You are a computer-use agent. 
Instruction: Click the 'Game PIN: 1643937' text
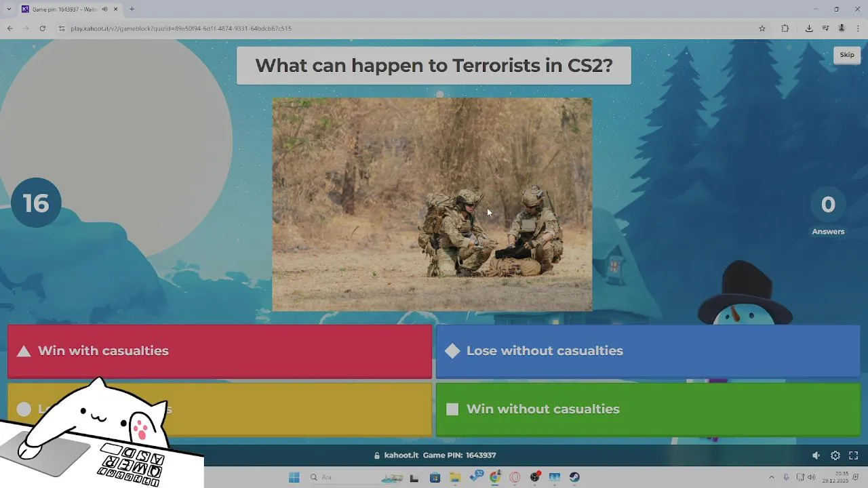pyautogui.click(x=459, y=455)
